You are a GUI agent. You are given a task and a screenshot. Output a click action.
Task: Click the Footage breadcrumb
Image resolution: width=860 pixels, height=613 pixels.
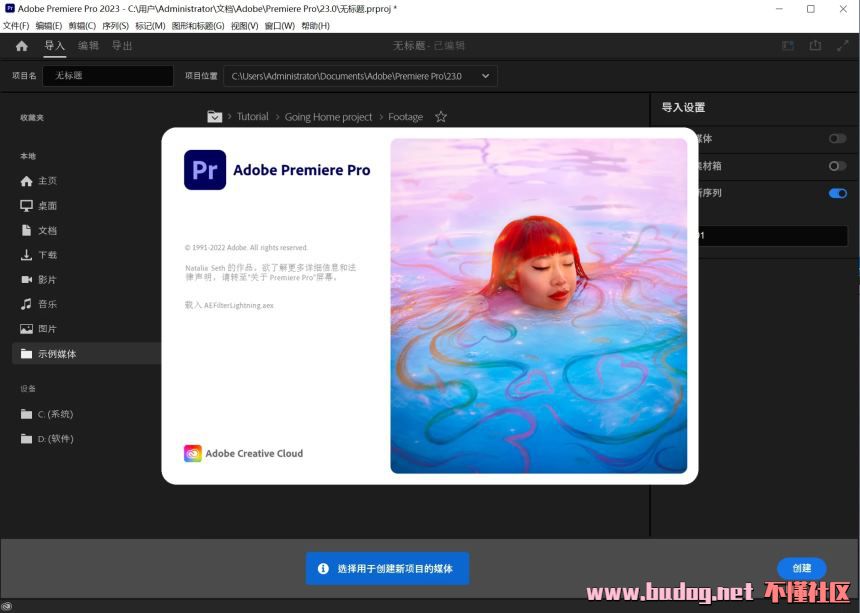point(405,117)
